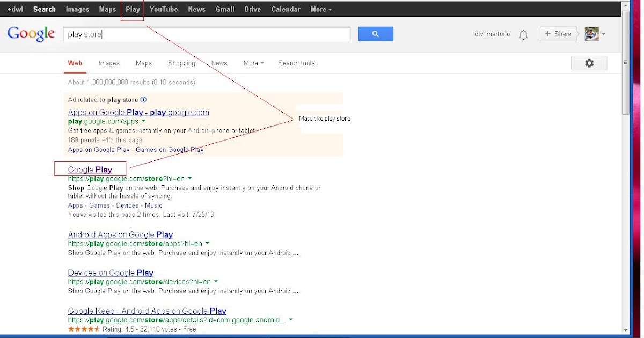Click '189 people +1'd this page' text
644x338 pixels.
105,140
